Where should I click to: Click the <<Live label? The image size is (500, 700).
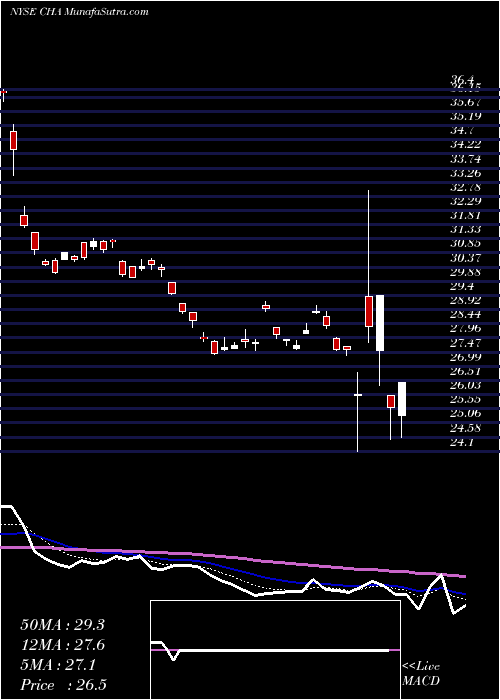421,667
